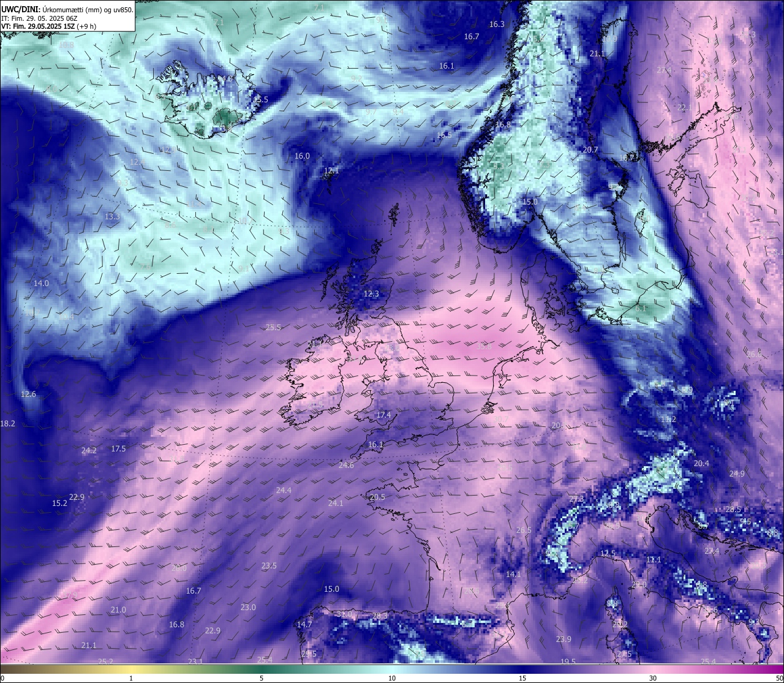Viewport: 784px width, 683px height.
Task: Click the map value 24.9 on the right side
Action: pyautogui.click(x=737, y=474)
